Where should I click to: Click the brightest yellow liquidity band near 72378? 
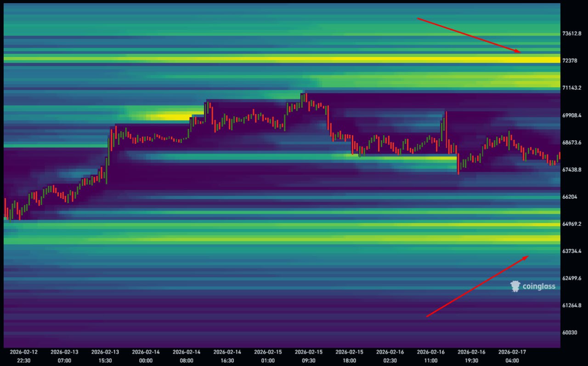413,60
